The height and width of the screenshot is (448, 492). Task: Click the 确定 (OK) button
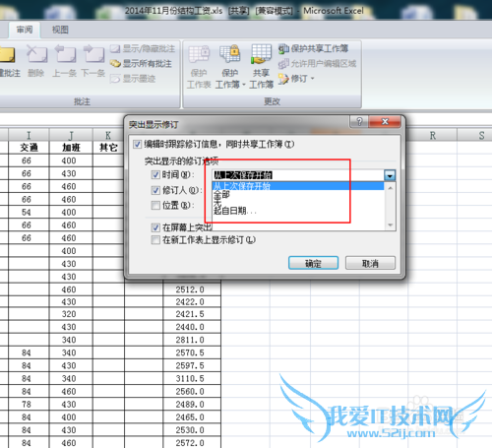click(x=313, y=263)
